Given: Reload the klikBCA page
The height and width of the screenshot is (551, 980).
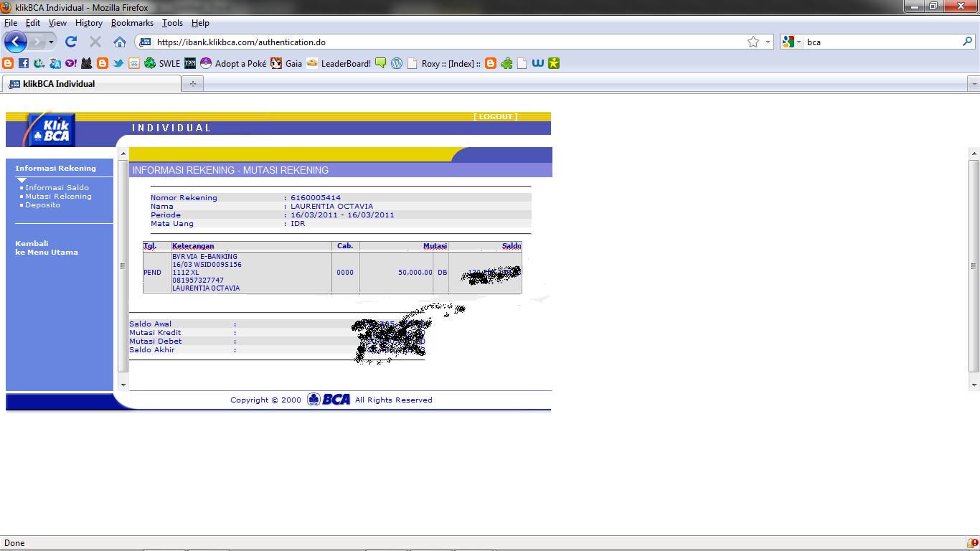Looking at the screenshot, I should tap(71, 42).
